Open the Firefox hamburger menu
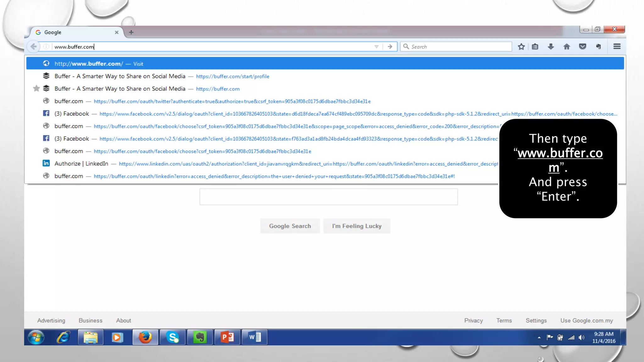Screen dimensions: 644x362 617,47
